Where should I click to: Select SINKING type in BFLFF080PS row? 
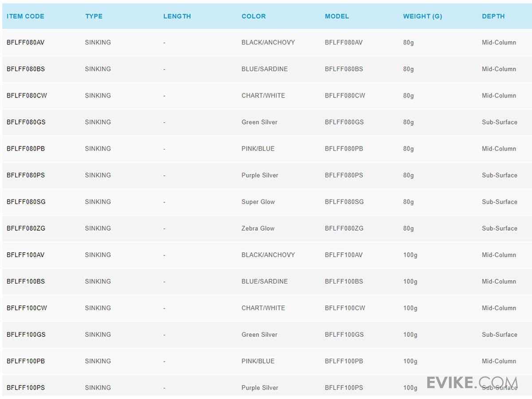coord(98,176)
